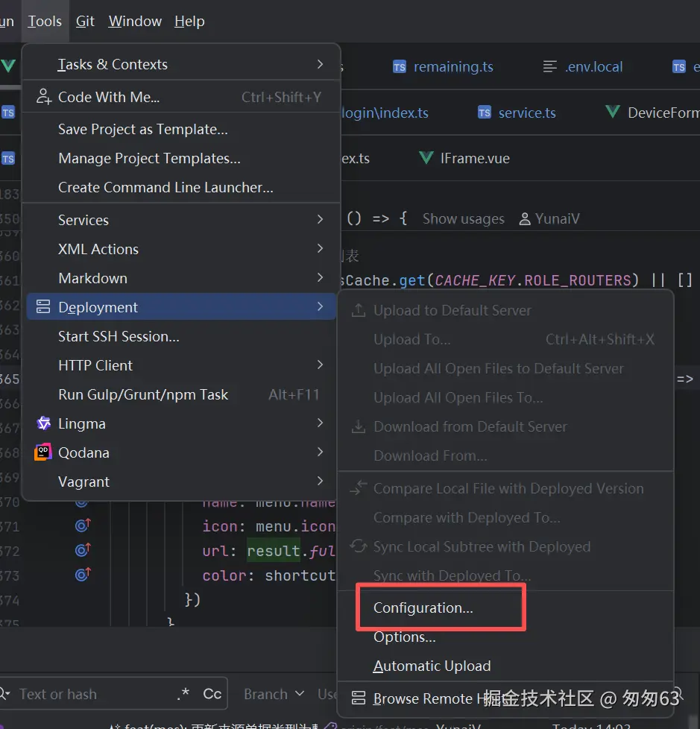Screen dimensions: 700x729
Task: Open the Git menu
Action: tap(85, 22)
